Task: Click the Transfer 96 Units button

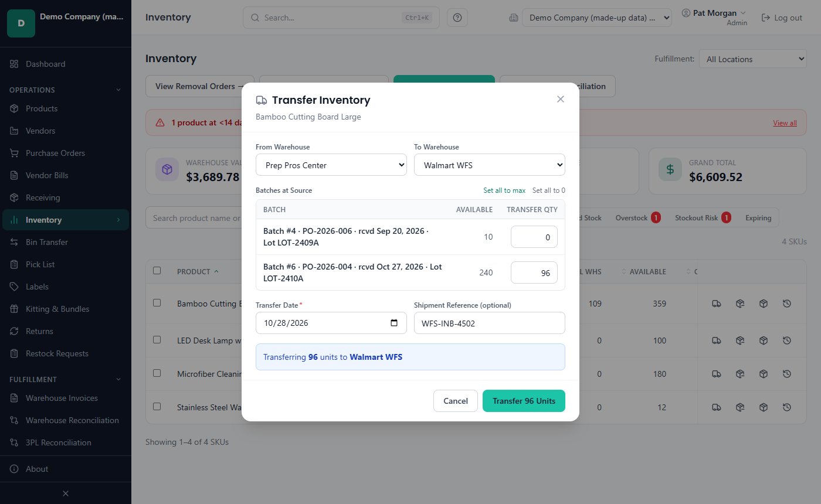Action: point(524,401)
